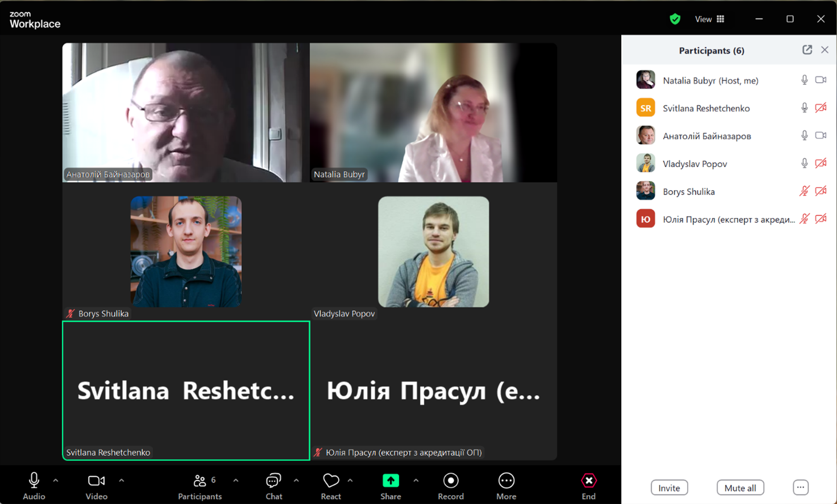Pop out the Participants panel
This screenshot has height=504, width=837.
[807, 50]
